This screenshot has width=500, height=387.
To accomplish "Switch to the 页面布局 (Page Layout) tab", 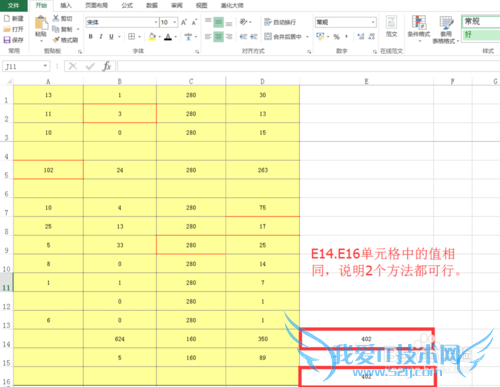I will pos(97,5).
